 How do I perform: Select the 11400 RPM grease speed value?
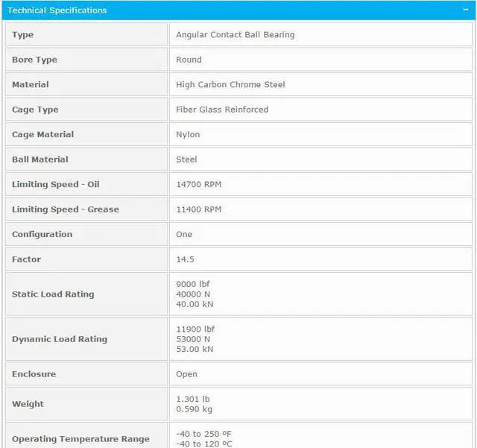(198, 209)
